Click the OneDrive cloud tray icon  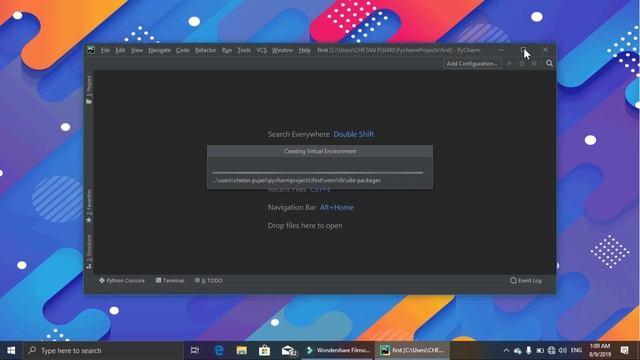(518, 350)
